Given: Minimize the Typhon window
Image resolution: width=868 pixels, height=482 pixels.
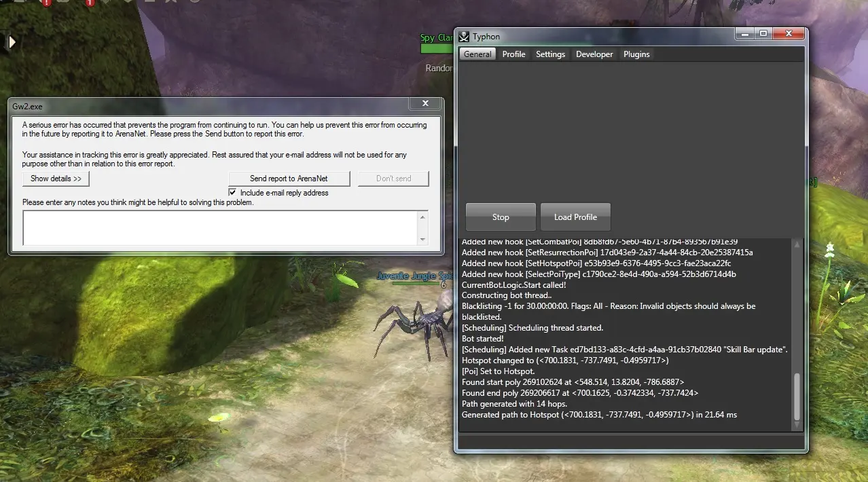Looking at the screenshot, I should pos(745,33).
